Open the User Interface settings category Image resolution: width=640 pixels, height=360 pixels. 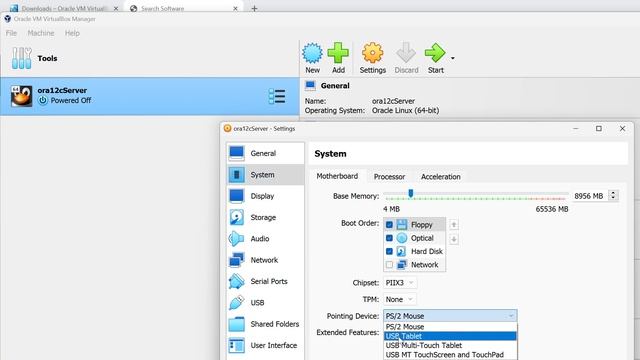pyautogui.click(x=265, y=345)
